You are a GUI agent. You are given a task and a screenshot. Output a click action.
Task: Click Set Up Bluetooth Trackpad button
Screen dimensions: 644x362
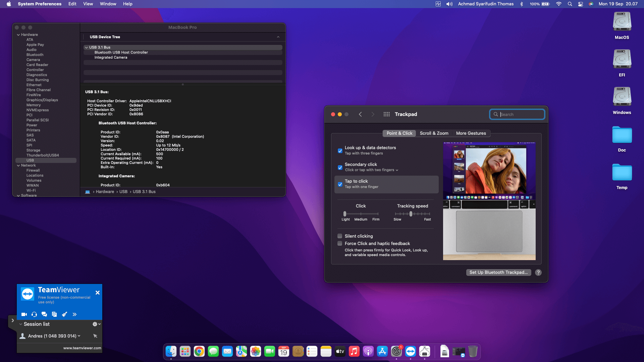click(498, 273)
